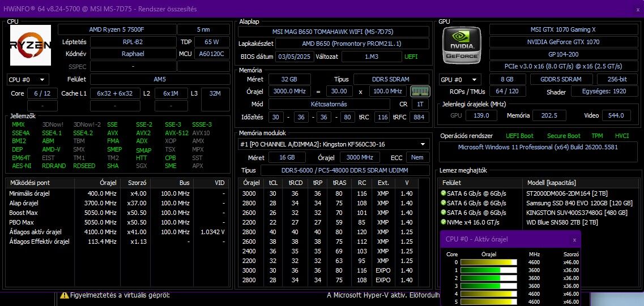Click the Felület column header in drives list
644x306 pixels.
[480, 183]
